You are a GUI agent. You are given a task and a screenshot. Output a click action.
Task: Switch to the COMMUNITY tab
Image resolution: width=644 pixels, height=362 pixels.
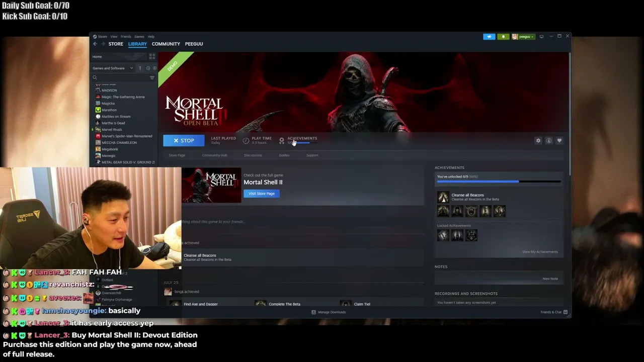(x=166, y=44)
